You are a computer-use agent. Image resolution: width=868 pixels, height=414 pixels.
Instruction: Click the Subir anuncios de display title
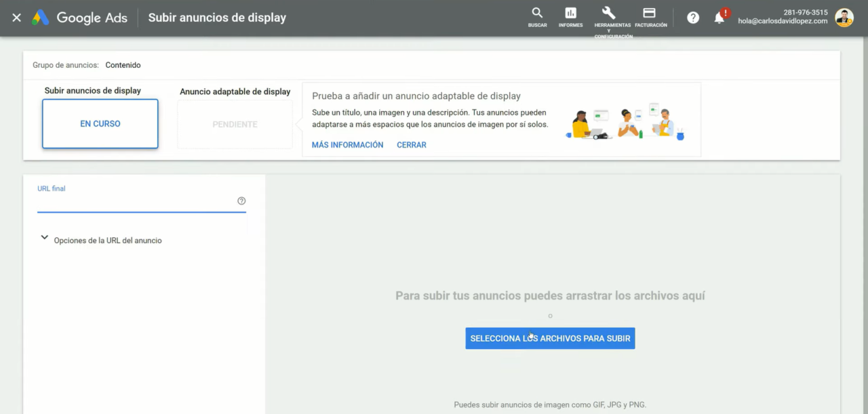[216, 17]
